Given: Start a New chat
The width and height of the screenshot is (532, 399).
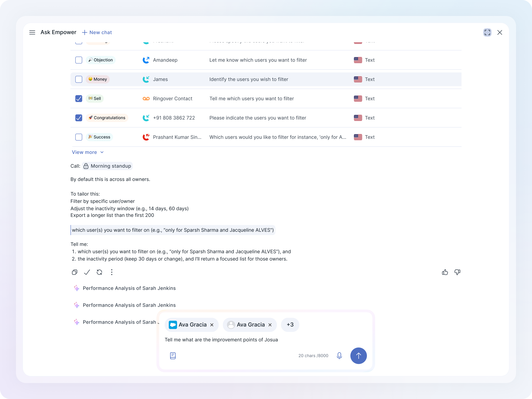Looking at the screenshot, I should click(97, 32).
